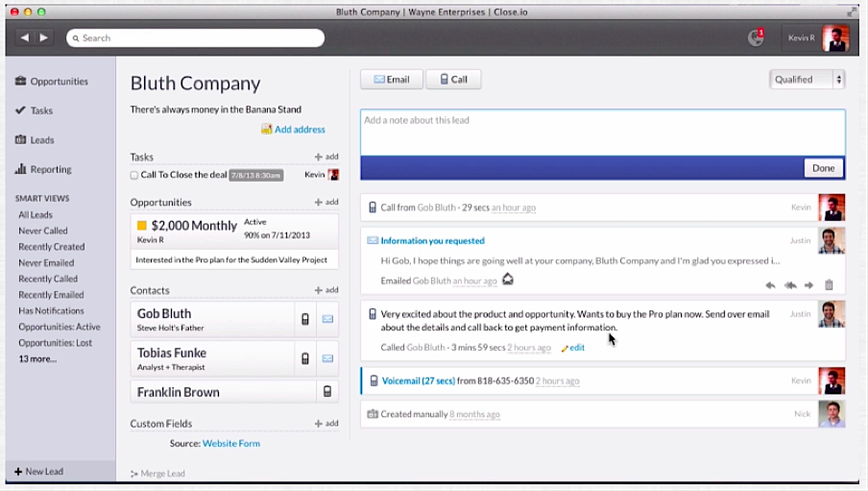This screenshot has height=491, width=868.
Task: Click the voicemail phone icon
Action: click(374, 381)
